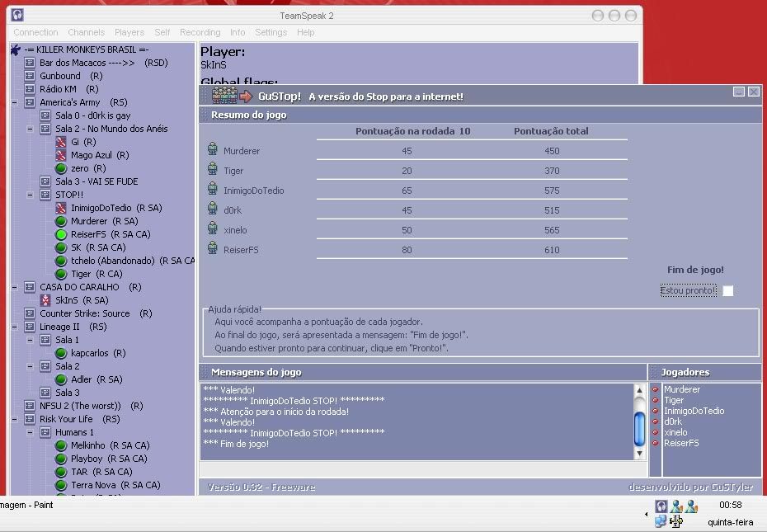Open the Settings menu
The height and width of the screenshot is (532, 767).
click(x=271, y=32)
